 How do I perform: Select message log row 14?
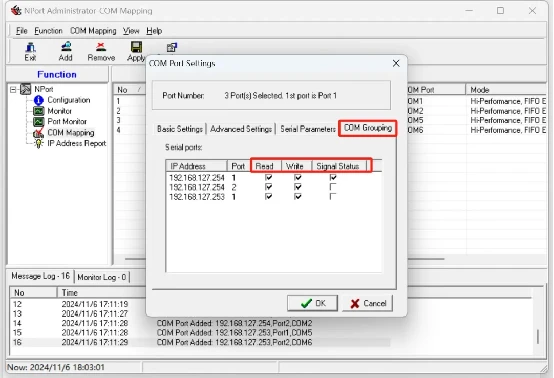coord(201,323)
